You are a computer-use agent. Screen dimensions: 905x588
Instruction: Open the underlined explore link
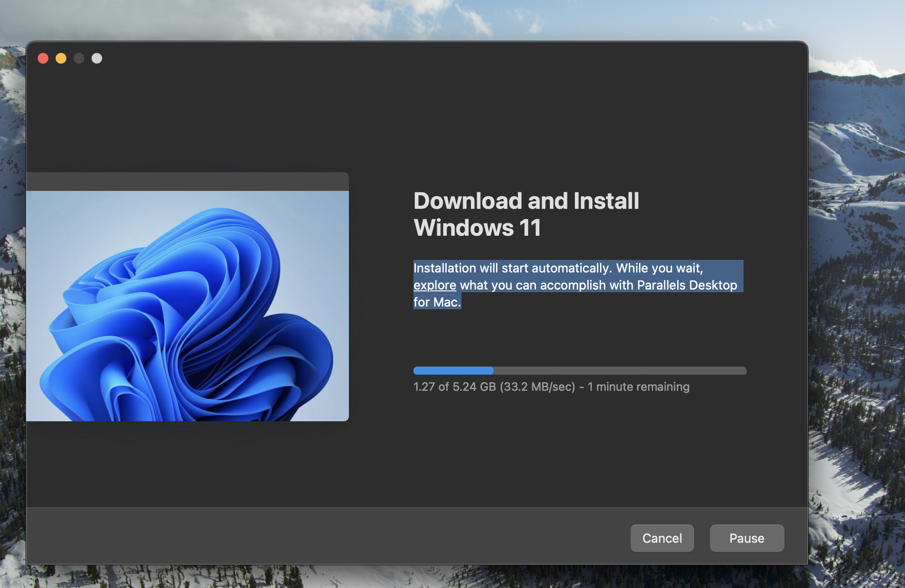[435, 285]
